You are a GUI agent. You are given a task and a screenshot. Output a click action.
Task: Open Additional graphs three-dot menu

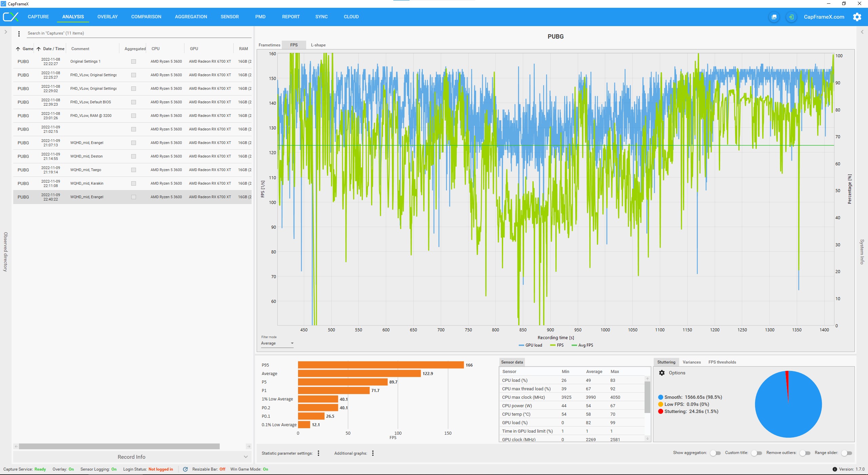[373, 453]
